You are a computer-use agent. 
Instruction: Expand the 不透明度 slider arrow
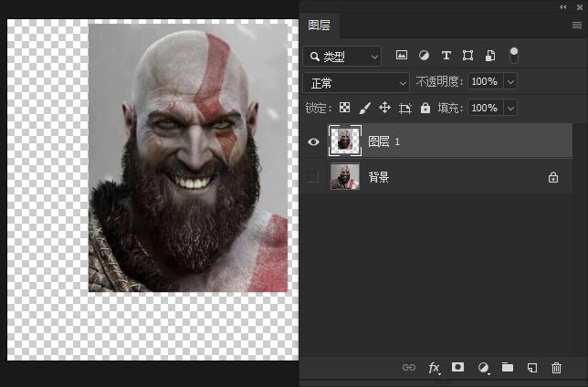click(x=510, y=81)
